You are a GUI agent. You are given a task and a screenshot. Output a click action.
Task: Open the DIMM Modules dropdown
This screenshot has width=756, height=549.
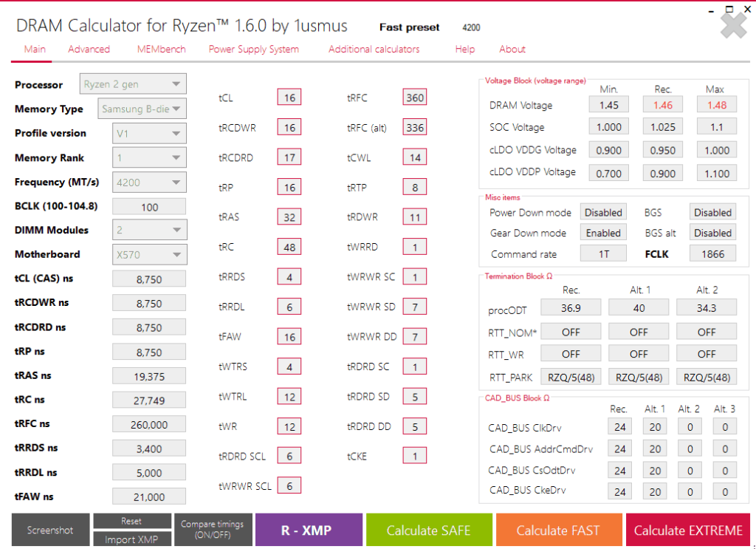point(149,230)
